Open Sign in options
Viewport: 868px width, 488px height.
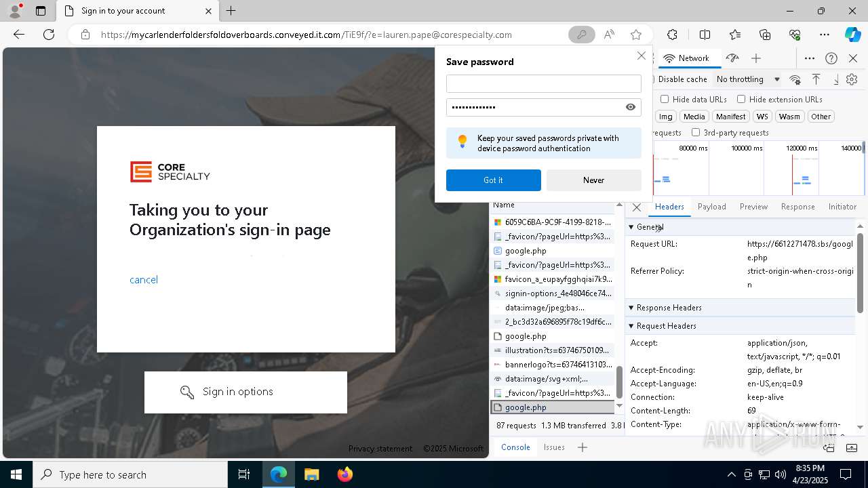click(x=245, y=392)
